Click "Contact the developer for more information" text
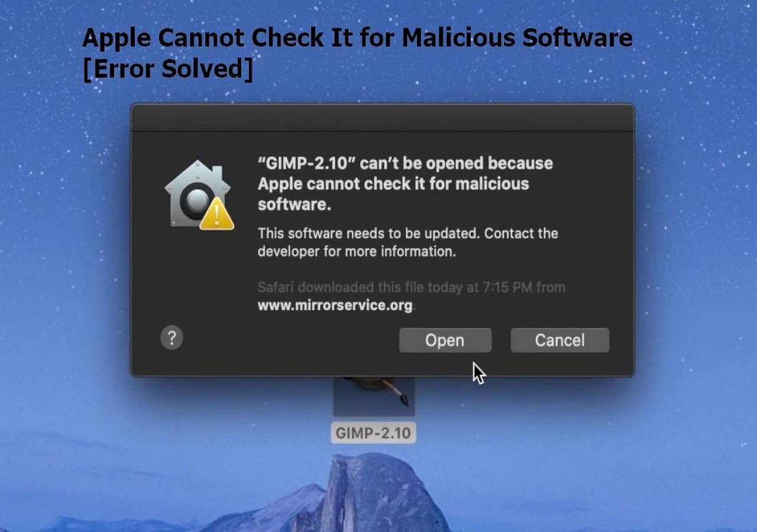 pyautogui.click(x=407, y=242)
